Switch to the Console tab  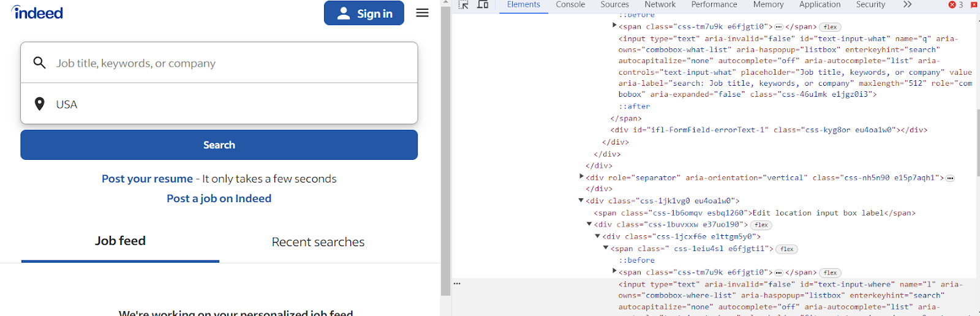pos(570,5)
